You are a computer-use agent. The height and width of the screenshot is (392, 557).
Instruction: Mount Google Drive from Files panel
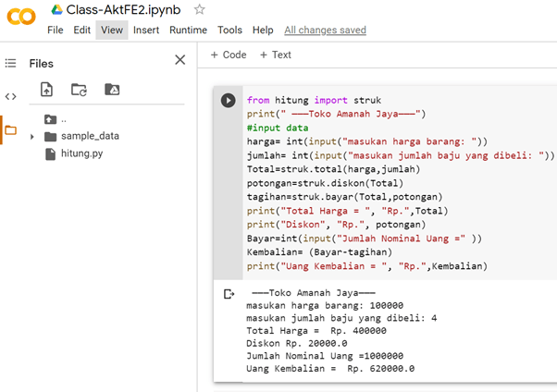[111, 90]
